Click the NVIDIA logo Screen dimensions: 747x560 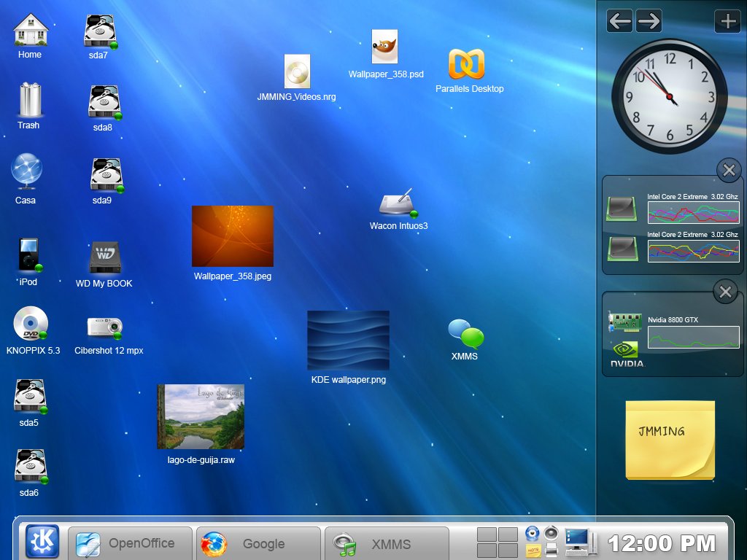627,355
